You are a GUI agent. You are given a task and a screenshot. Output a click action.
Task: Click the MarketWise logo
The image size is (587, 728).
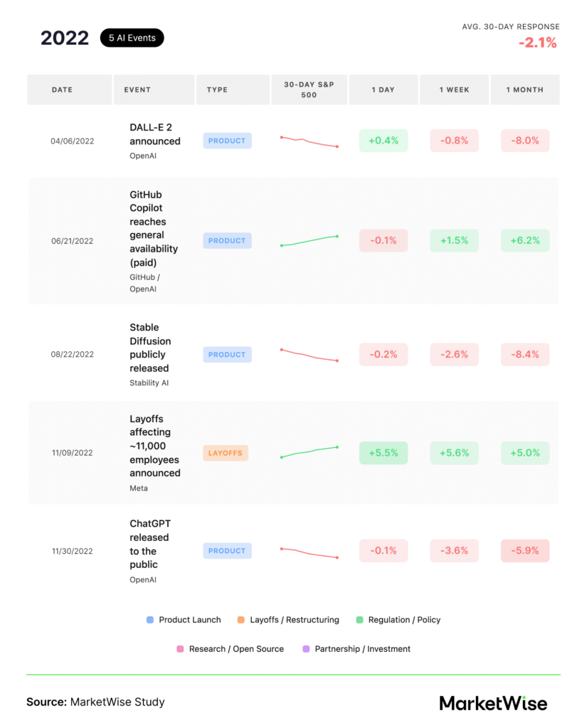493,703
